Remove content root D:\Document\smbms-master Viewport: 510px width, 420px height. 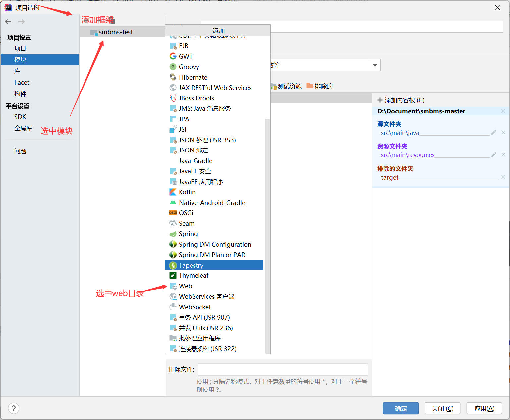(x=503, y=111)
